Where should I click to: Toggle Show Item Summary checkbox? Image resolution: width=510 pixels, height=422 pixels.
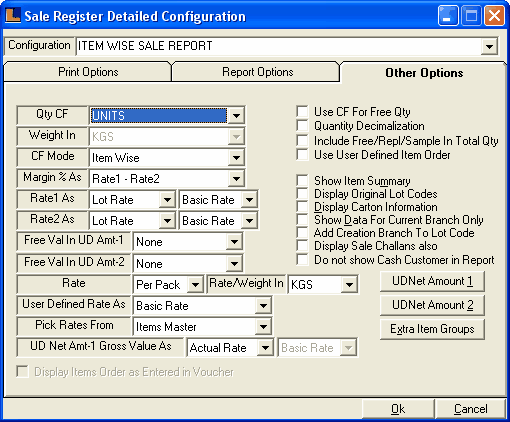pyautogui.click(x=302, y=180)
